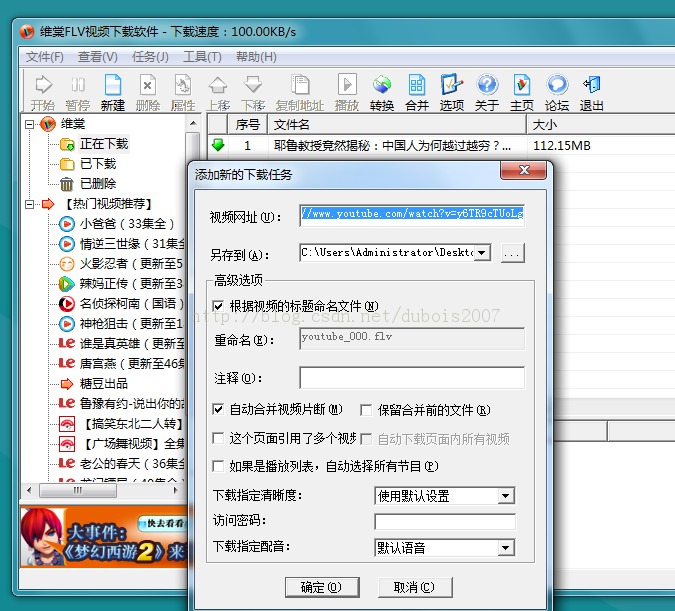
Task: Click the 确定(O) button
Action: point(322,587)
